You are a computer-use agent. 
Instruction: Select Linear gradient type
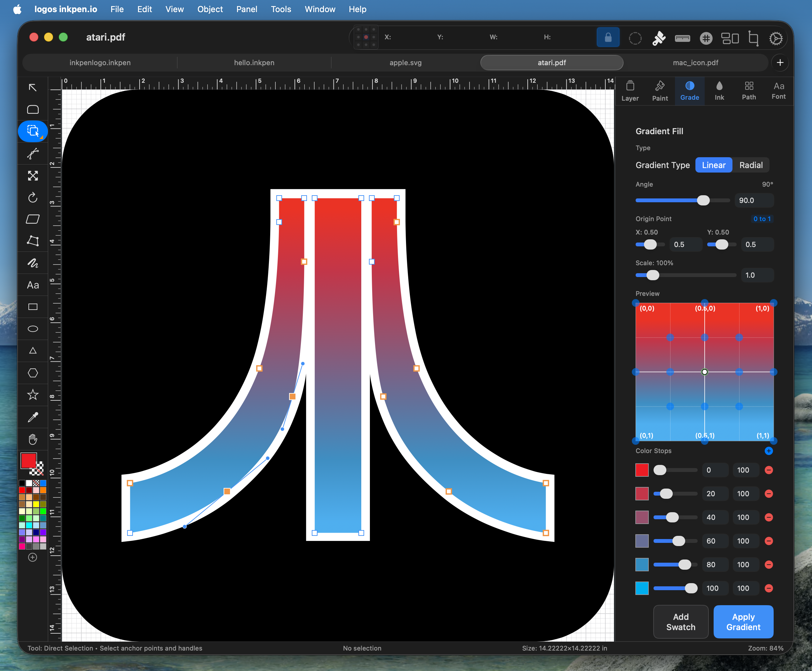713,165
